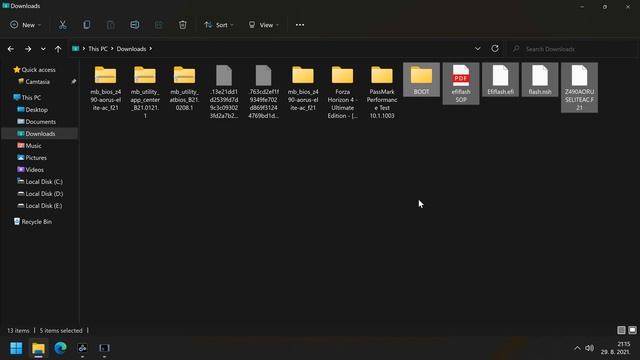Open Desktop in sidebar
The width and height of the screenshot is (640, 360).
point(37,110)
